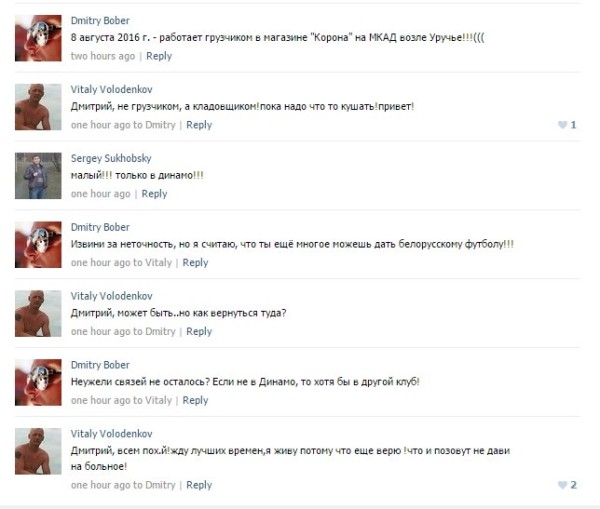Reply to the comment from two hours ago

(x=159, y=56)
